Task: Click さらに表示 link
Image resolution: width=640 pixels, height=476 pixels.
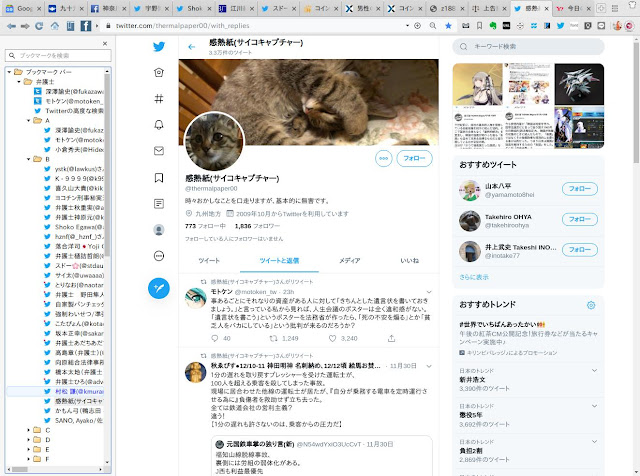Action: coord(474,277)
